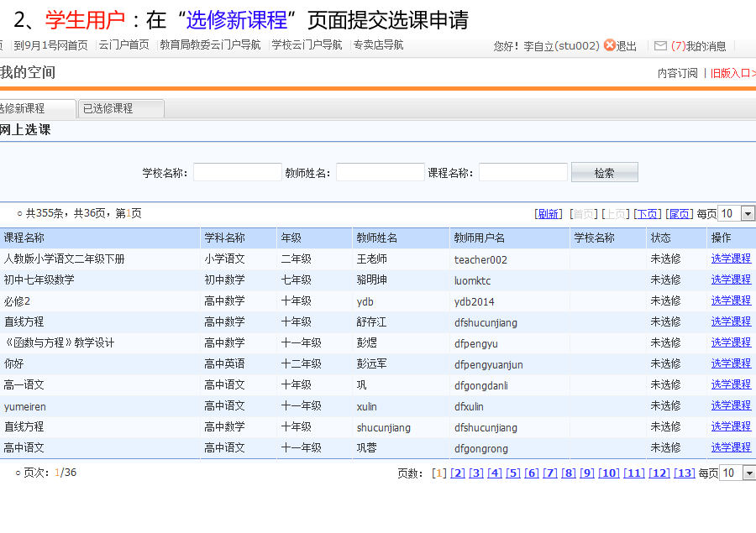This screenshot has height=533, width=756.
Task: Click 旧版入口 link at top right
Action: [731, 73]
